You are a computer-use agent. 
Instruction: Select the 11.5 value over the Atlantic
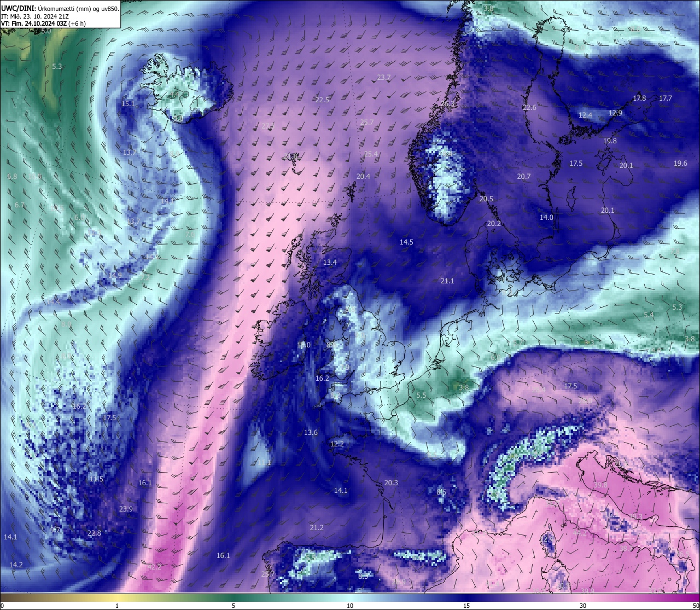[x=96, y=479]
